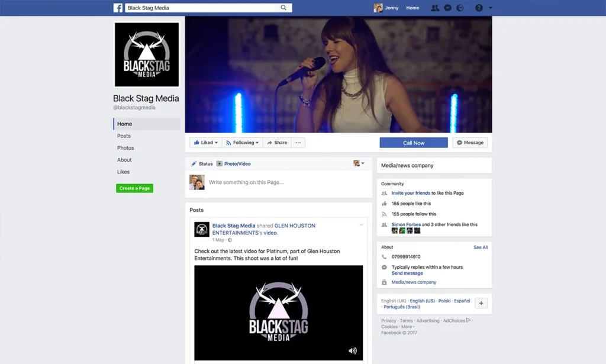The height and width of the screenshot is (364, 606).
Task: Click the green Create a Page button
Action: point(134,188)
